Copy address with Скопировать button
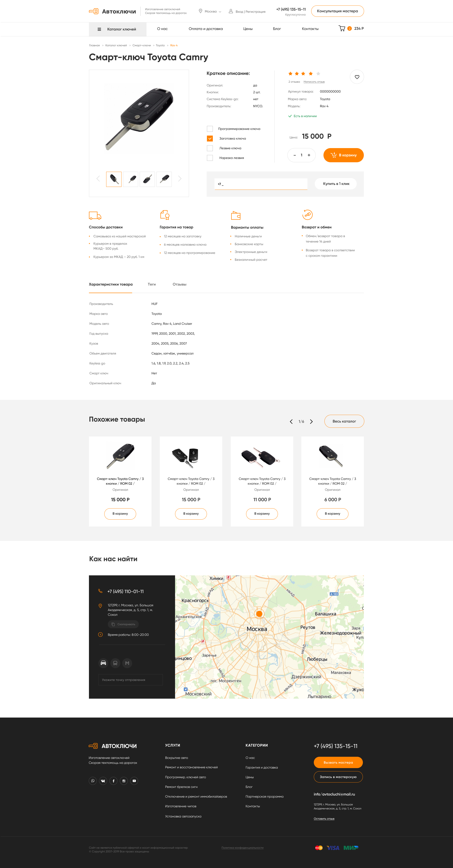 tap(123, 624)
